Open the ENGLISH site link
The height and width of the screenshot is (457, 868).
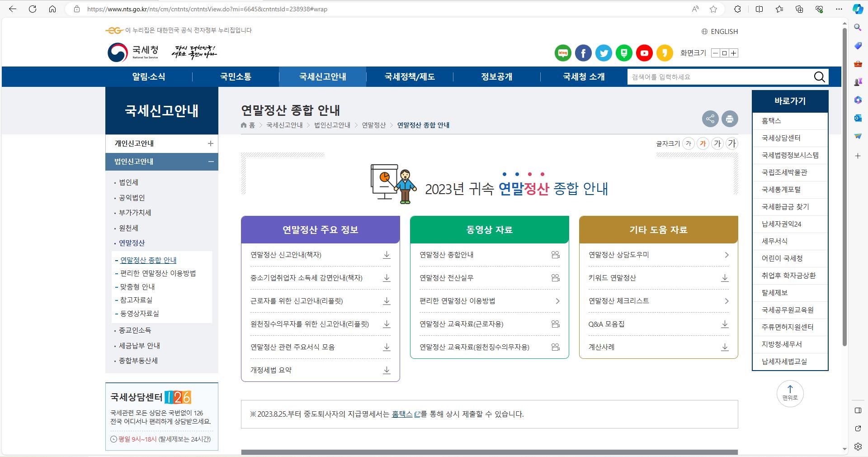724,32
